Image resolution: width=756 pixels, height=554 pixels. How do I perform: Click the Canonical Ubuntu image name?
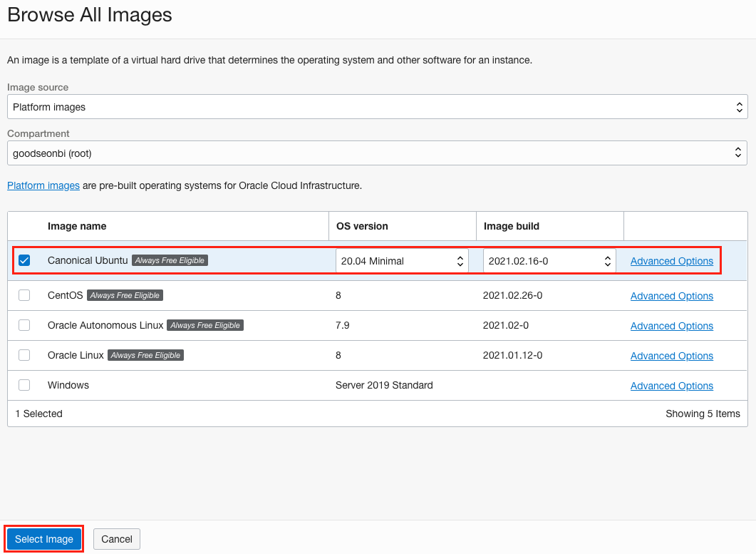88,260
